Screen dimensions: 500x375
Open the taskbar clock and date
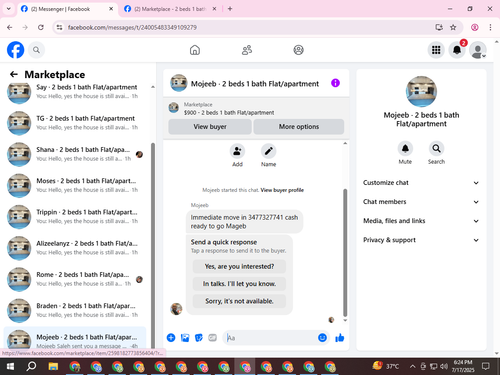pos(463,366)
